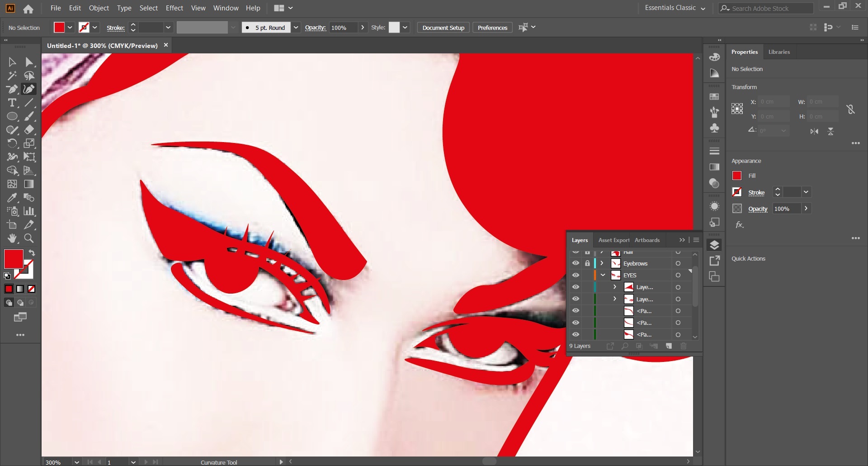Click the Preferences button
This screenshot has width=868, height=466.
[x=492, y=28]
